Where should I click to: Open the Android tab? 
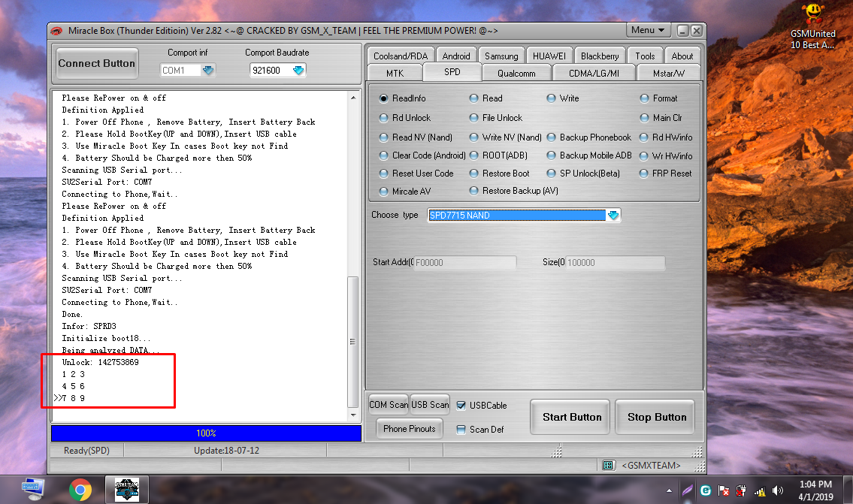pyautogui.click(x=456, y=56)
